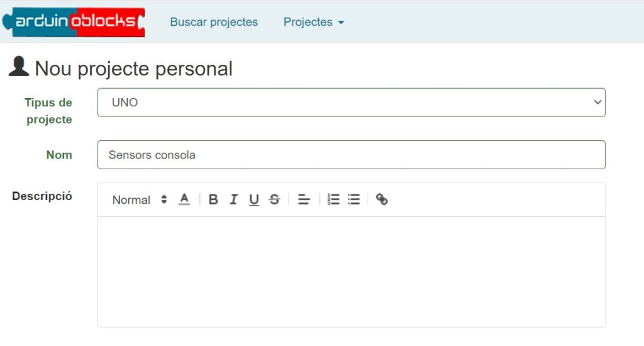Click the Tipus de projecte label

(x=48, y=111)
